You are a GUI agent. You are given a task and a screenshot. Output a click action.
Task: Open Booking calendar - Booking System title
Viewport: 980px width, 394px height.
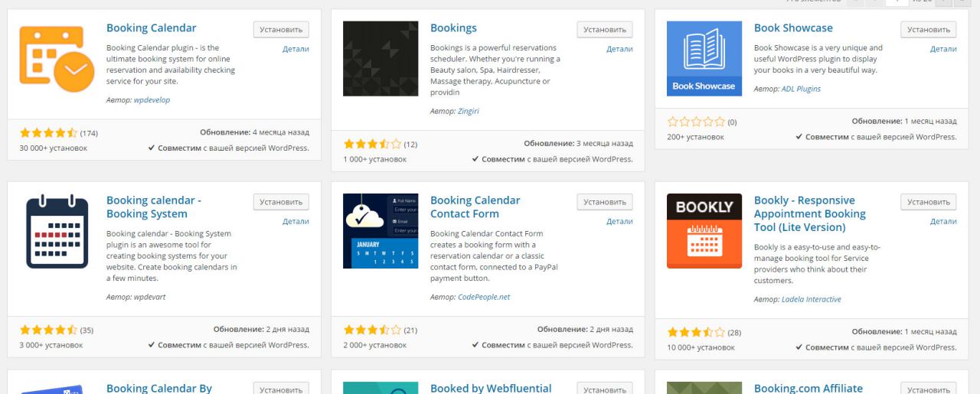[154, 207]
